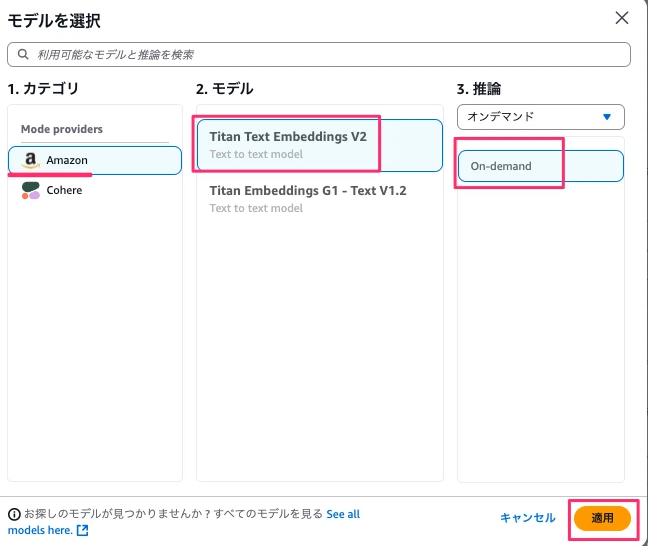Click the 適用 apply button
The image size is (648, 546).
(x=602, y=518)
